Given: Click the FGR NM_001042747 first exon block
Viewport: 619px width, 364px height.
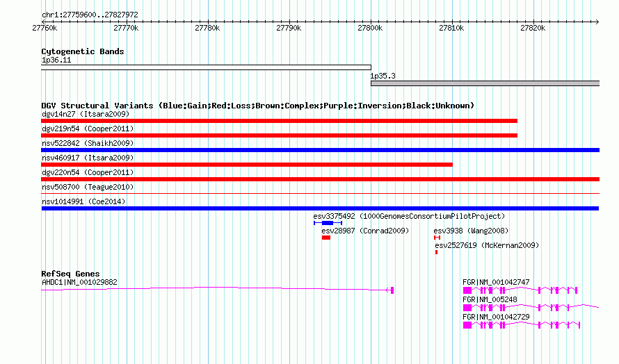Looking at the screenshot, I should [467, 290].
